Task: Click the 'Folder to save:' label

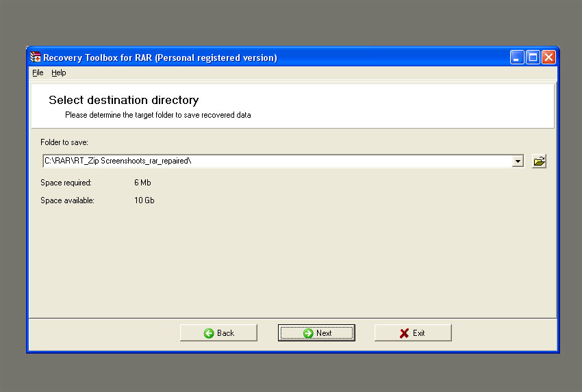Action: click(x=64, y=142)
